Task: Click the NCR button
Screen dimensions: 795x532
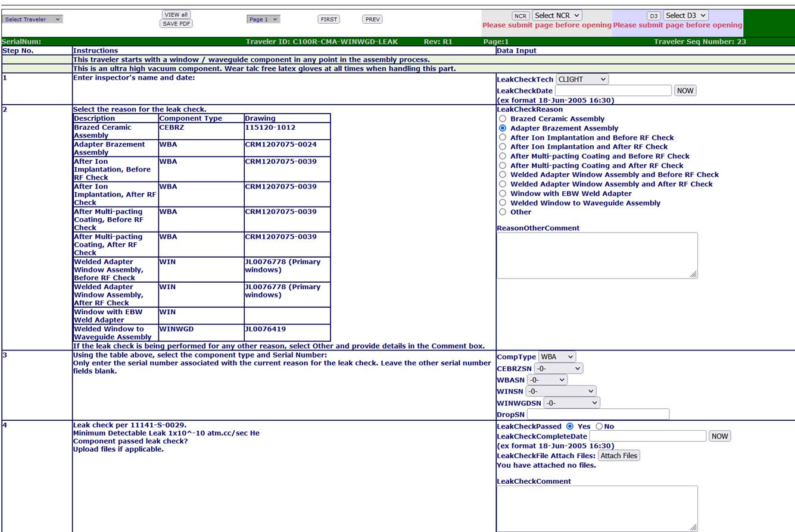Action: (520, 15)
